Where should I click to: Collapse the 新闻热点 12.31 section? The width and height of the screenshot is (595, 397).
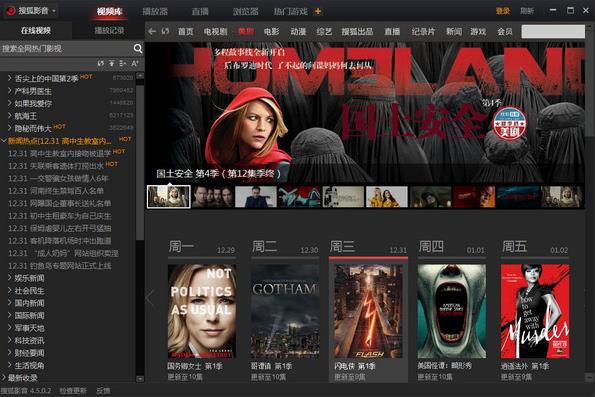pos(4,141)
